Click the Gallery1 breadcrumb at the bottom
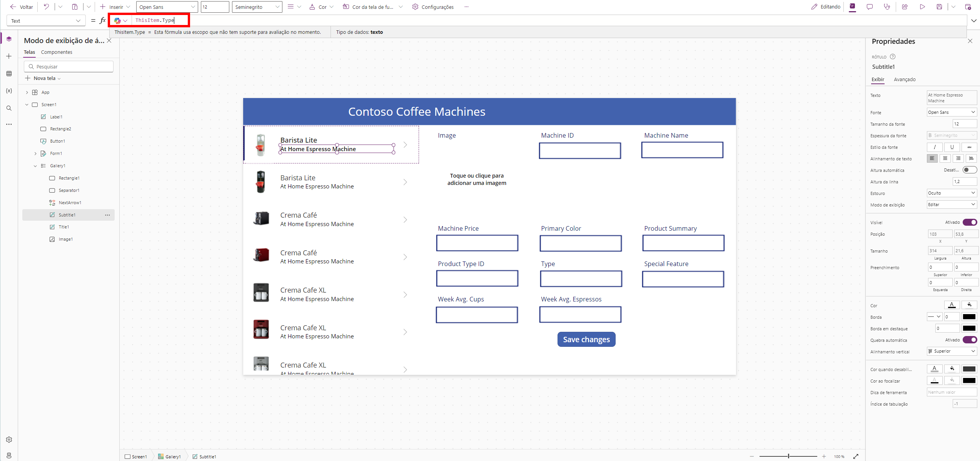The width and height of the screenshot is (980, 461). point(170,457)
